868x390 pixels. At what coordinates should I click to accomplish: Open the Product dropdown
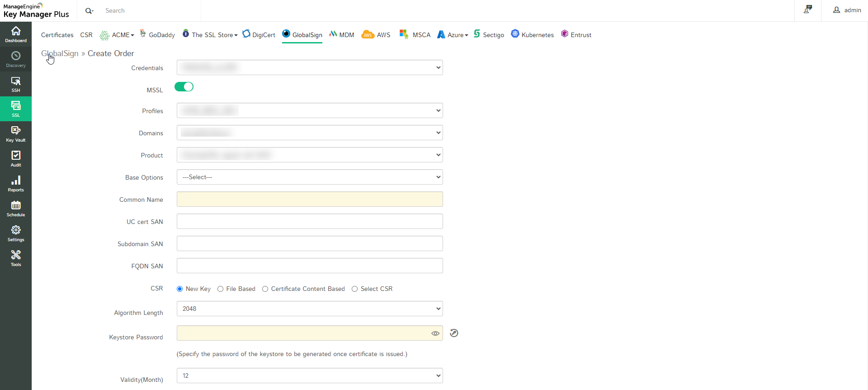click(x=310, y=155)
